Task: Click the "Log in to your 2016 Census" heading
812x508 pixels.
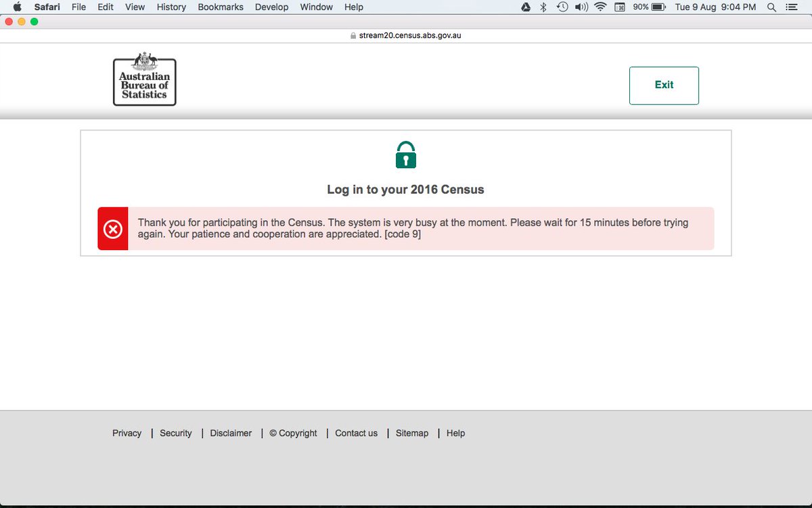Action: tap(406, 190)
